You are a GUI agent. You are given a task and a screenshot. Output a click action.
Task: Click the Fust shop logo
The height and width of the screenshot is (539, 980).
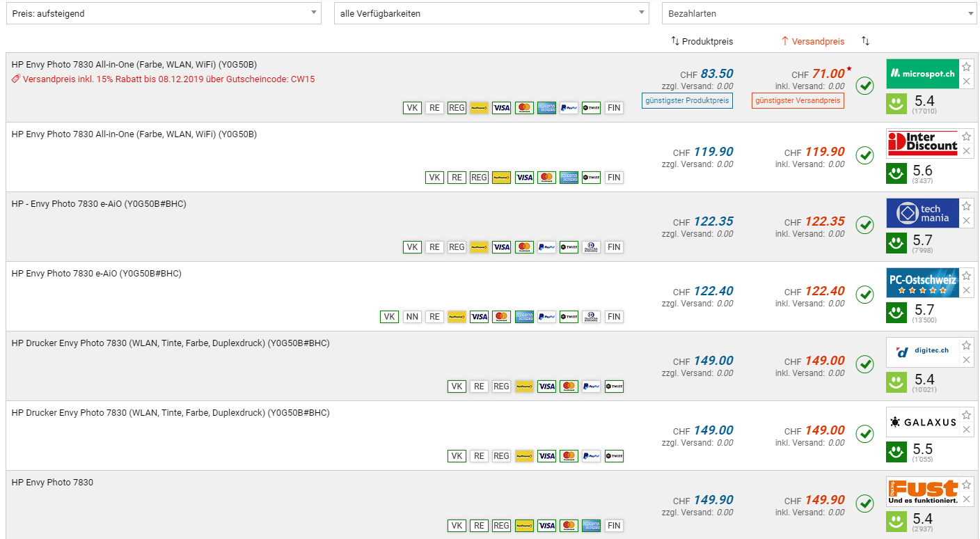point(922,492)
